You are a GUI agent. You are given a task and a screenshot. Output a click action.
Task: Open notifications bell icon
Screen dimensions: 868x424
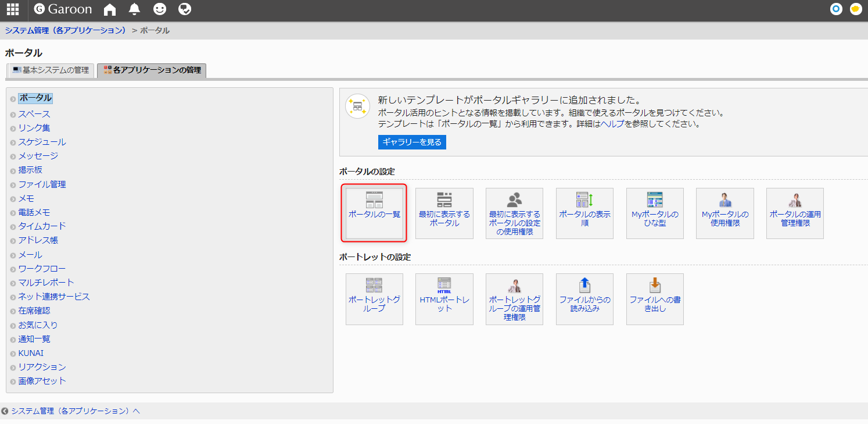coord(134,9)
